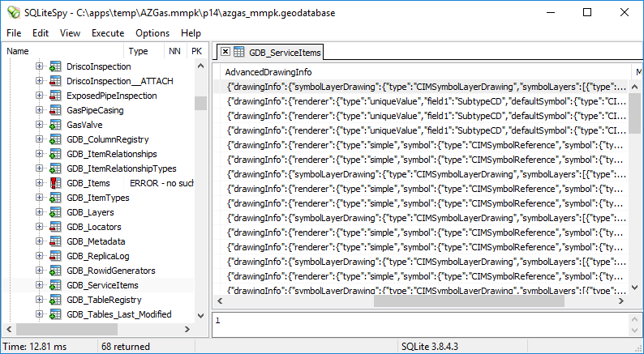Open the Edit menu
Screen dimensions: 644x354
[41, 33]
